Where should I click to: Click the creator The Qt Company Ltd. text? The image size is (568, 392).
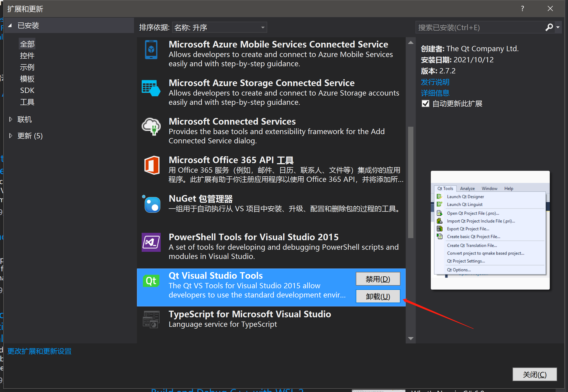(482, 49)
